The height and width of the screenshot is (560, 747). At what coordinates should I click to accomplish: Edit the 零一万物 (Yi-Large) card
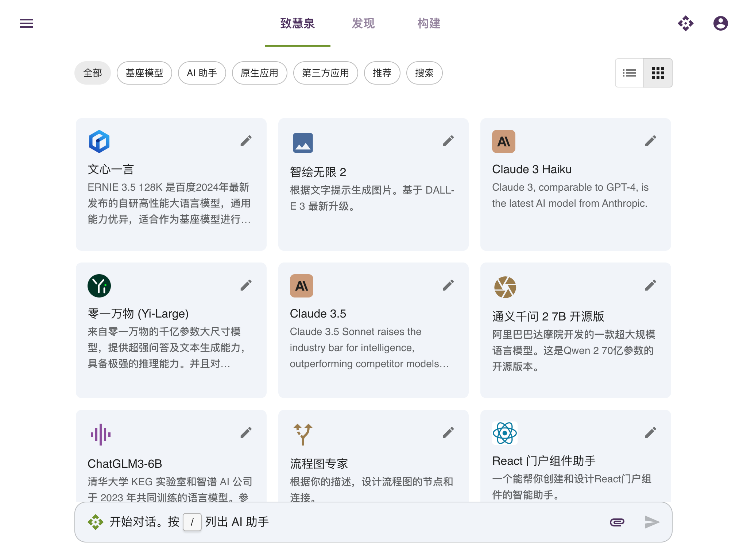(246, 285)
